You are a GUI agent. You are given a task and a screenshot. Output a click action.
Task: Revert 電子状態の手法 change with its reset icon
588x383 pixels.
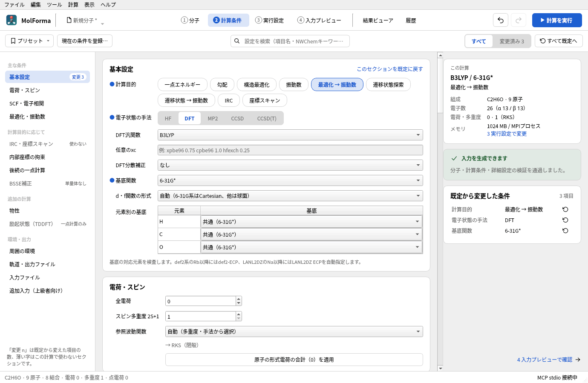click(x=565, y=220)
